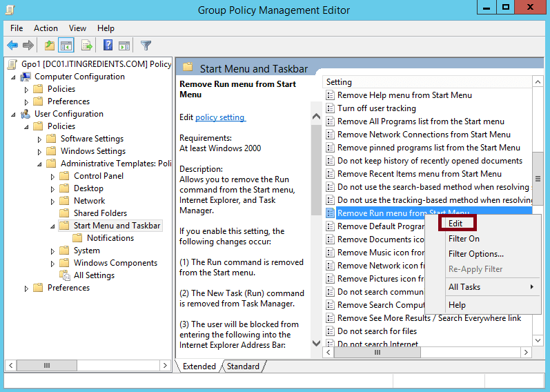Click the Notifications folder icon
This screenshot has width=550, height=392.
tap(77, 238)
